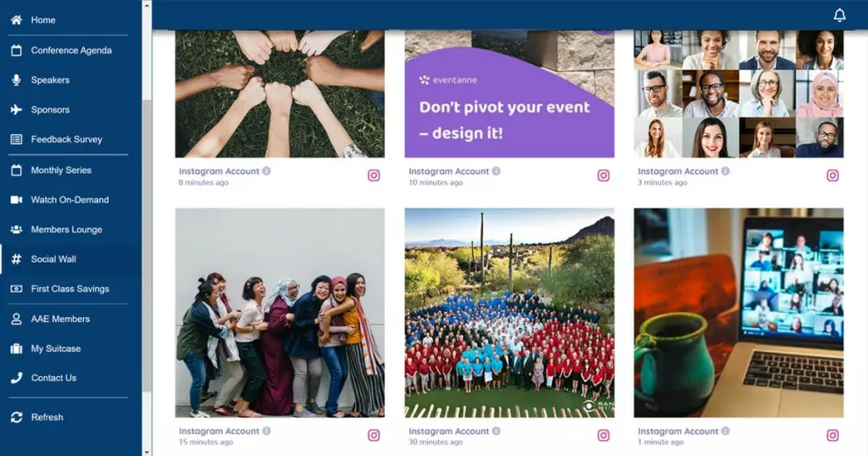
Task: Open the eventanne purple banner post
Action: [x=509, y=94]
